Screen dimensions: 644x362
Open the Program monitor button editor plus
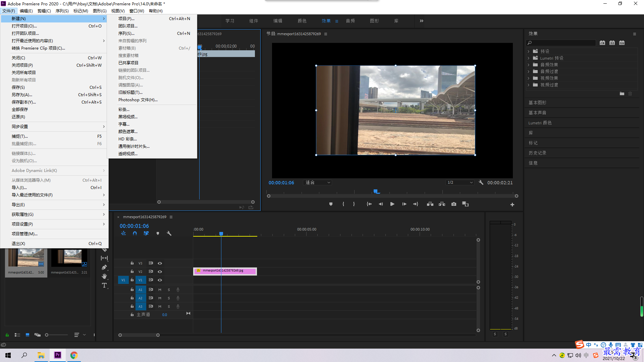(512, 204)
